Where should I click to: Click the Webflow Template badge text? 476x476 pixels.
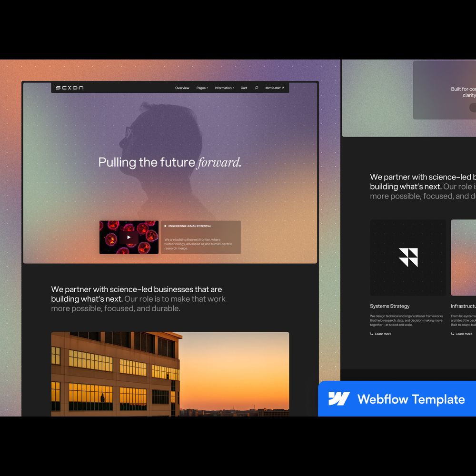(x=411, y=399)
